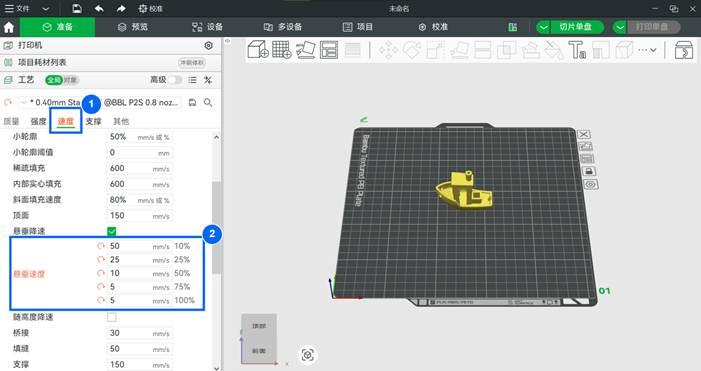
Task: Click the parameter list icon next to 高级
Action: (x=192, y=80)
